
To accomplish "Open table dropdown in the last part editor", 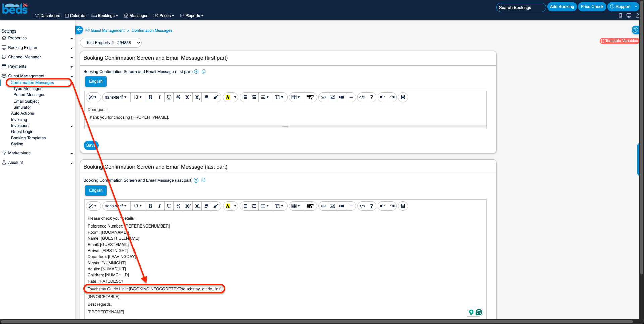I will (296, 206).
